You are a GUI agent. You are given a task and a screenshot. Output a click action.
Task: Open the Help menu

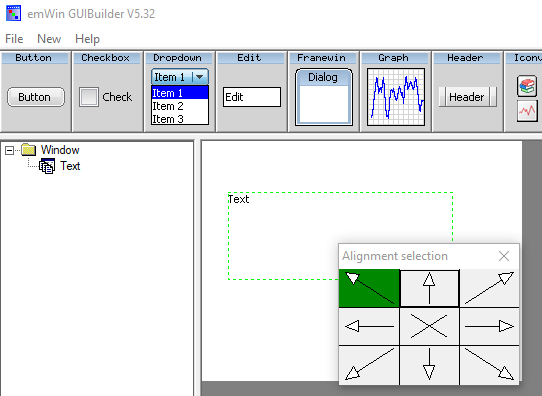[x=87, y=39]
